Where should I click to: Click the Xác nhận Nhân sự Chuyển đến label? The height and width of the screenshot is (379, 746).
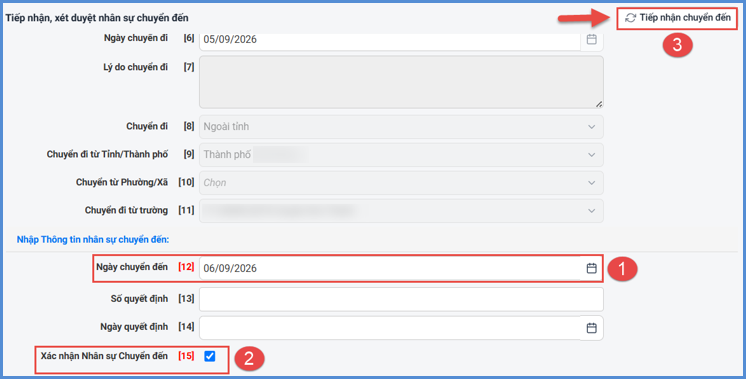(x=104, y=356)
